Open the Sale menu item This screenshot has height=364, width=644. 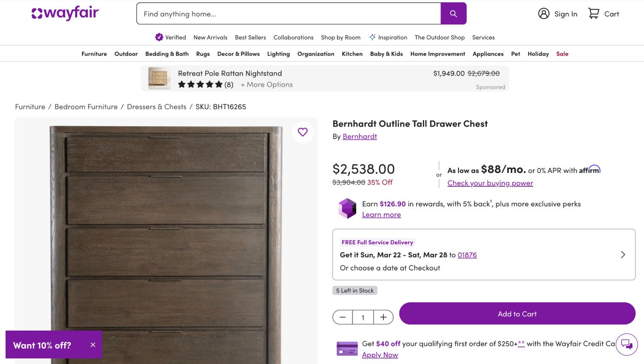pyautogui.click(x=562, y=54)
